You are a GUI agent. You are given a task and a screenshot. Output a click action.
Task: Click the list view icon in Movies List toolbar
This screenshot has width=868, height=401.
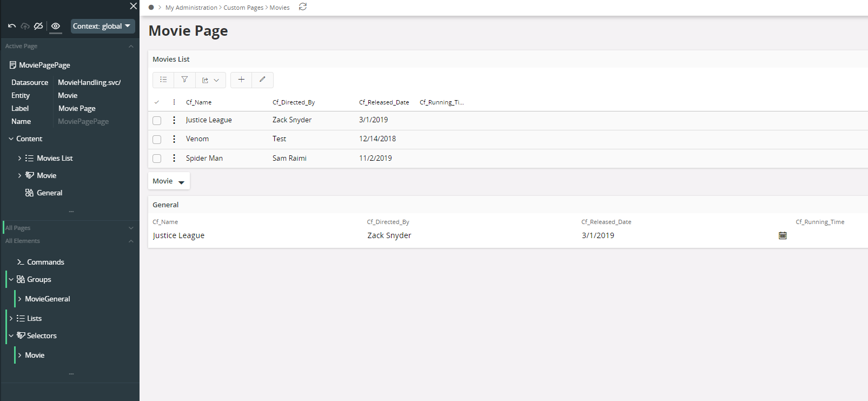point(163,80)
